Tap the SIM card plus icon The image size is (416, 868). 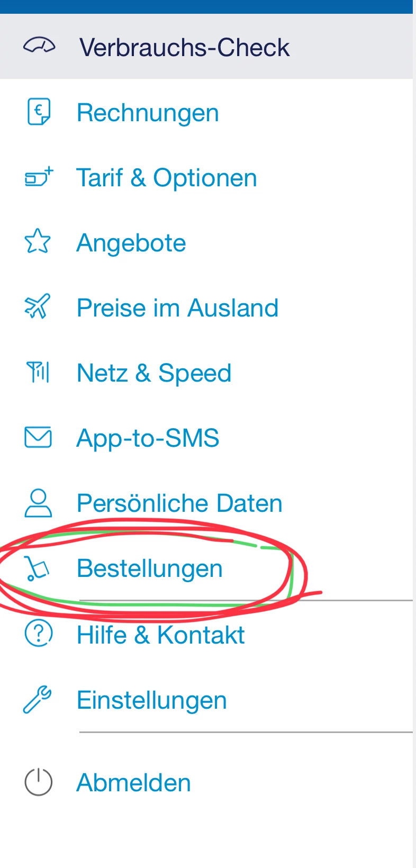(x=39, y=177)
